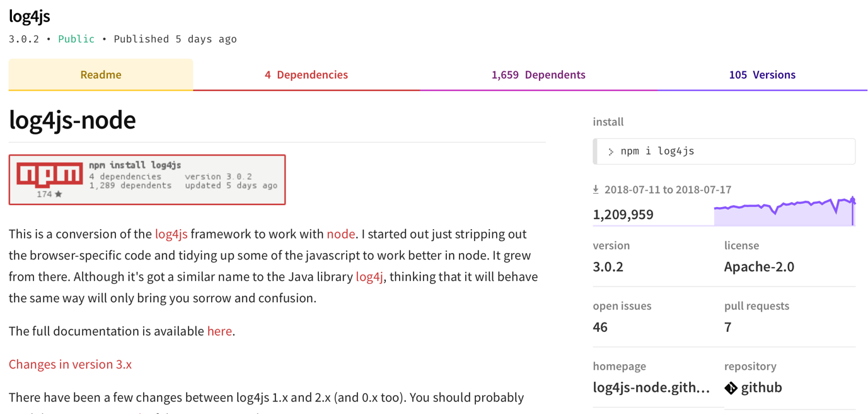
Task: Open the full documentation via the here link
Action: click(x=219, y=331)
